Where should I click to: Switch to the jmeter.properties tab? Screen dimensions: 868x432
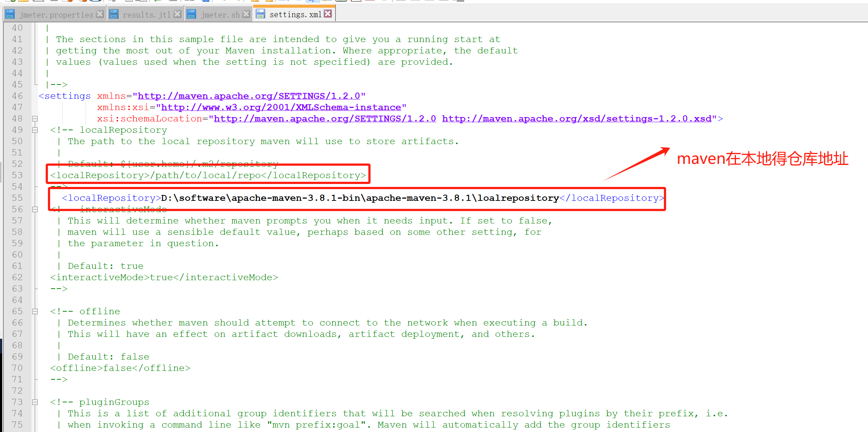point(56,15)
